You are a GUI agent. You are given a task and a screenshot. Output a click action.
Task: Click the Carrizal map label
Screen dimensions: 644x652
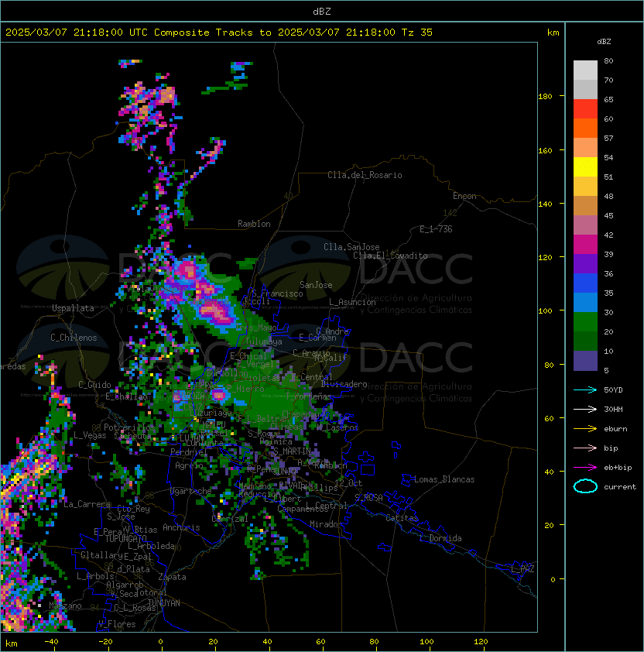click(230, 519)
